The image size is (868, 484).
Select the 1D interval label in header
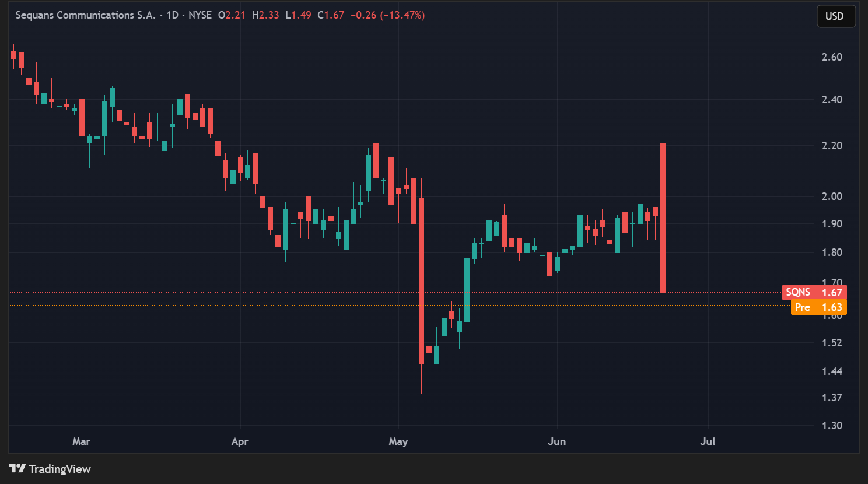pos(172,15)
